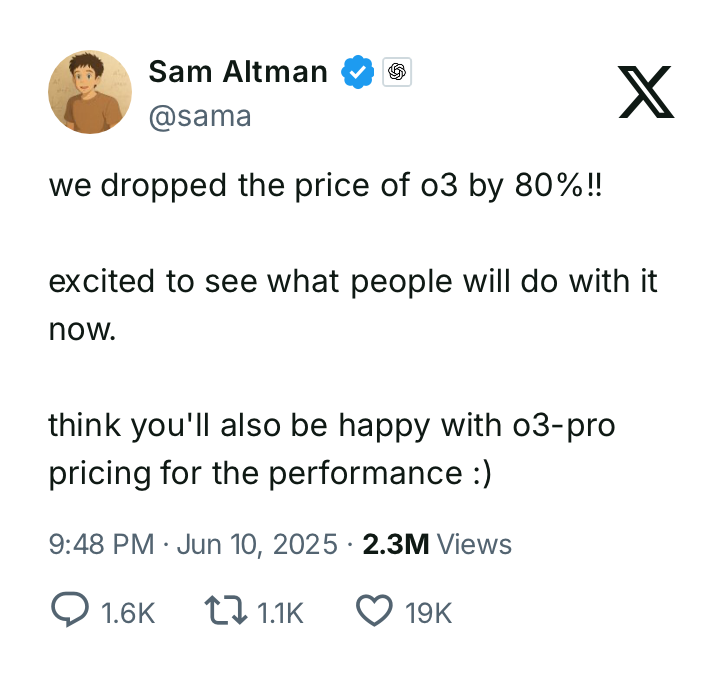This screenshot has height=680, width=722.
Task: Click the X logo icon
Action: (646, 92)
